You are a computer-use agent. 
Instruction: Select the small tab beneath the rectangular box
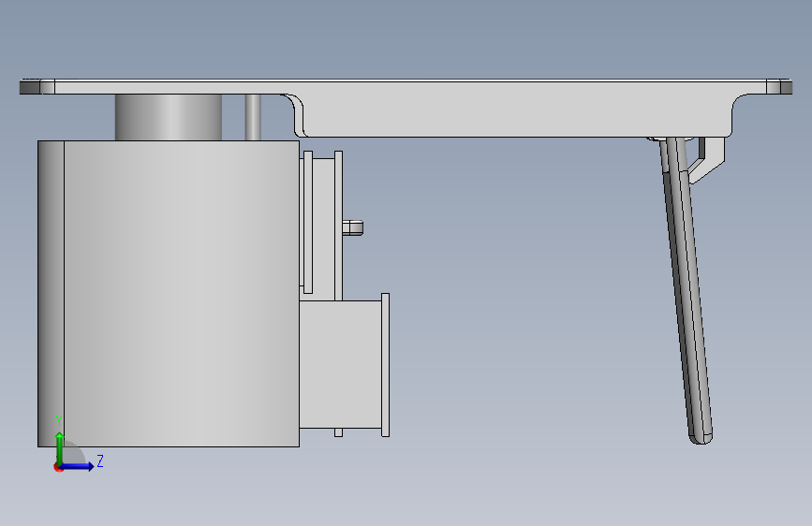click(339, 432)
